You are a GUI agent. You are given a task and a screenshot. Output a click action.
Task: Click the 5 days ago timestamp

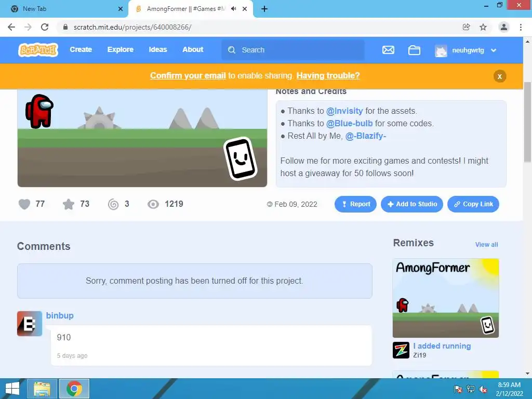[72, 355]
